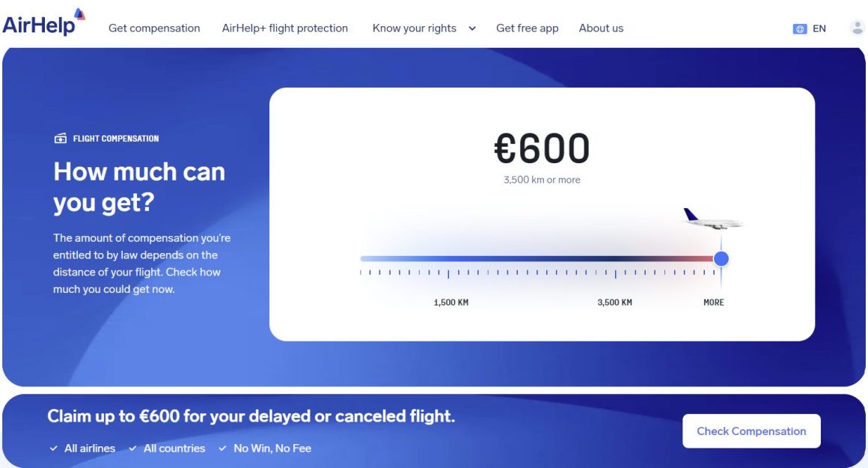Open the Get compensation menu item

pyautogui.click(x=154, y=28)
